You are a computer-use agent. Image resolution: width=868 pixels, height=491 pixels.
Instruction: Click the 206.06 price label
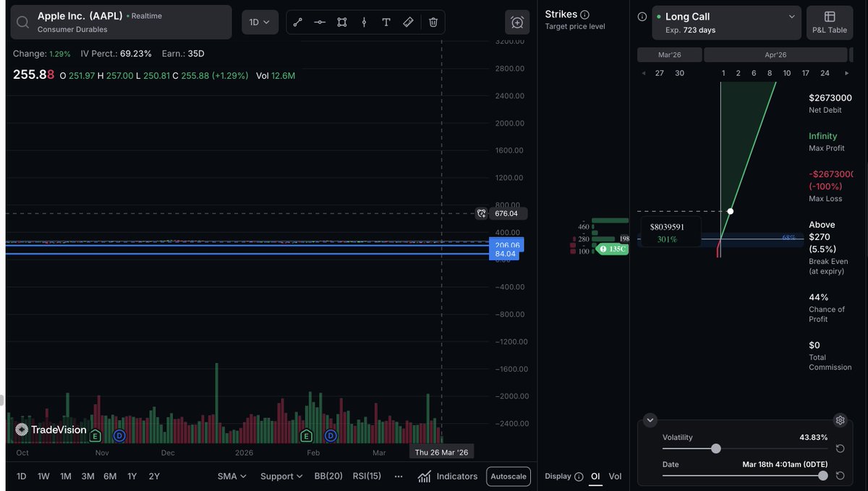pyautogui.click(x=505, y=245)
